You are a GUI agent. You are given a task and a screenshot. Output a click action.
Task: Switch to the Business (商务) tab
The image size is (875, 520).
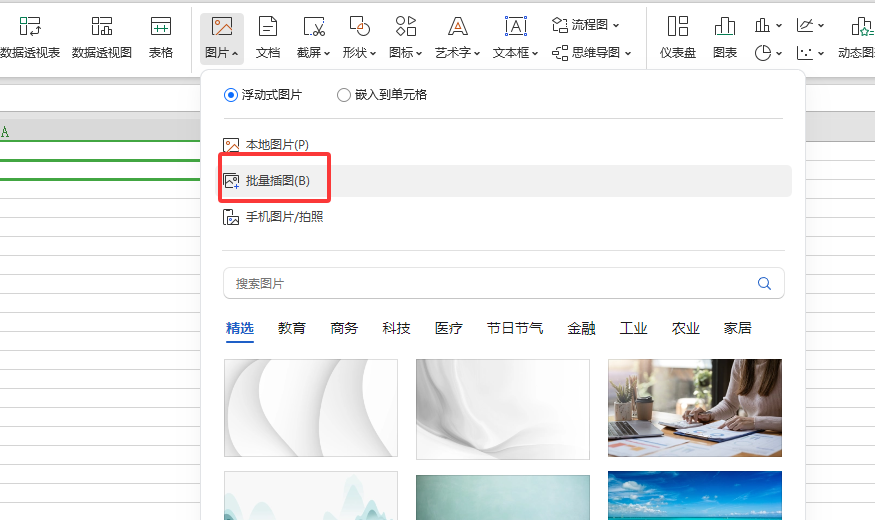(344, 328)
